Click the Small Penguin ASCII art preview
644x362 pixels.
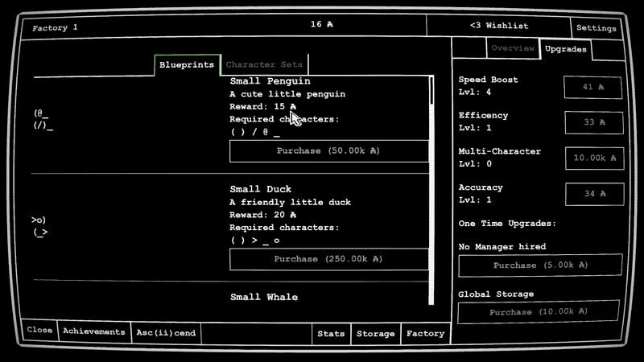point(43,119)
